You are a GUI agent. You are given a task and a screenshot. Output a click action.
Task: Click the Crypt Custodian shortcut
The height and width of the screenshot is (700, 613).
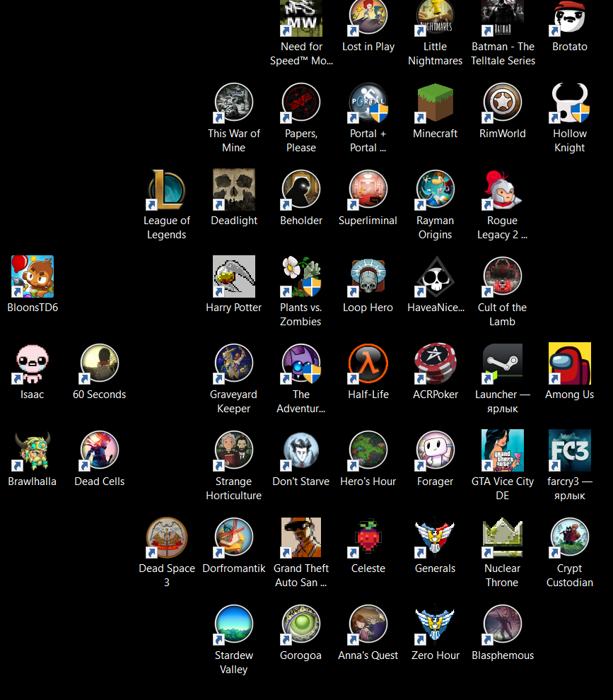click(x=570, y=538)
